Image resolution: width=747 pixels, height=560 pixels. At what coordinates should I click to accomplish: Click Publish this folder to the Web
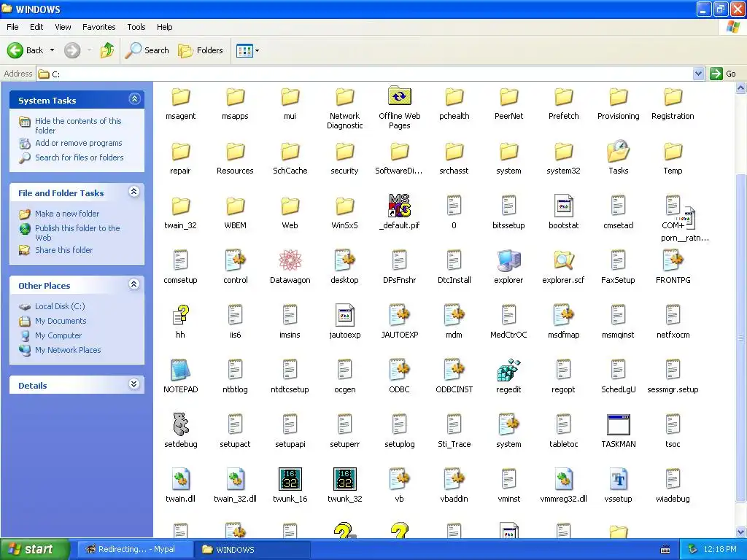[77, 233]
